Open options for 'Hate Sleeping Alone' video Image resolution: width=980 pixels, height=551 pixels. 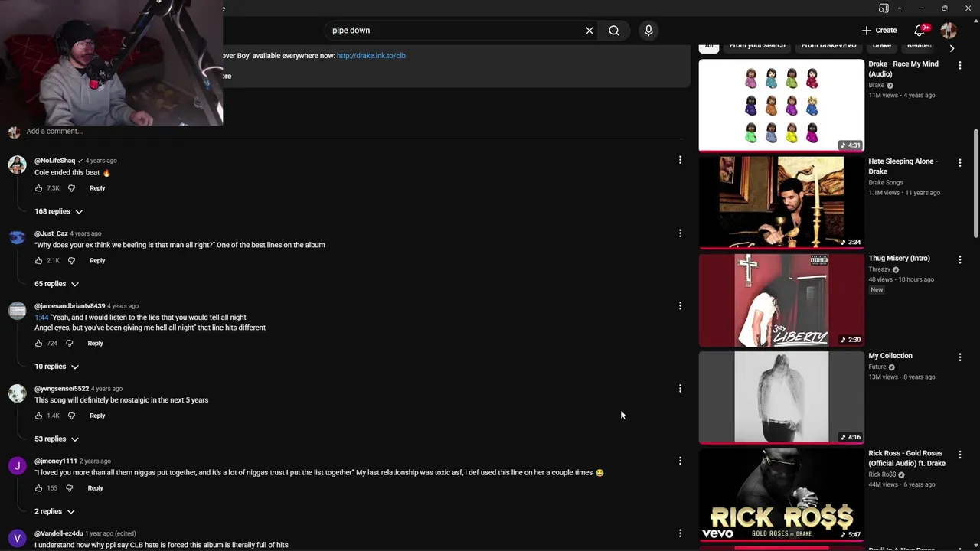pyautogui.click(x=959, y=163)
